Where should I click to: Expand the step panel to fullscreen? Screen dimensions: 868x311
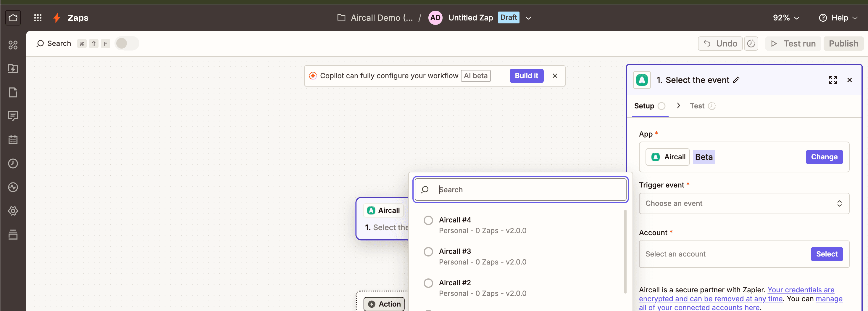tap(832, 80)
